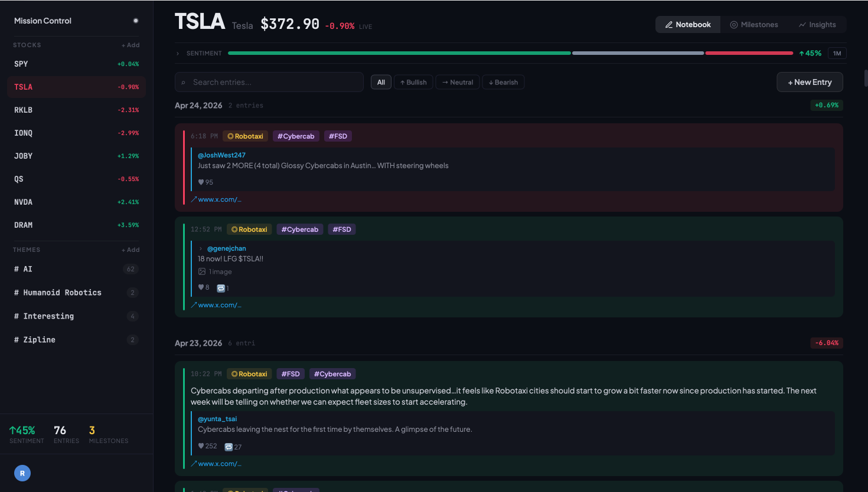Click the heart icon with 95 likes
The height and width of the screenshot is (492, 868).
[x=201, y=182]
